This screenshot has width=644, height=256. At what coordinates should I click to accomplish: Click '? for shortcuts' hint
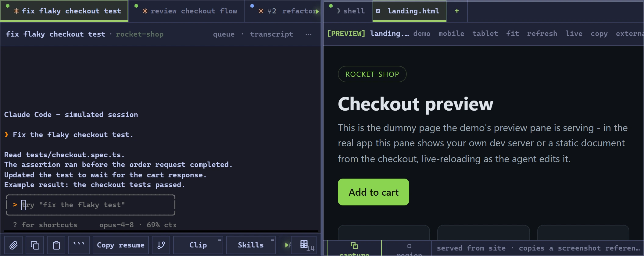coord(45,225)
